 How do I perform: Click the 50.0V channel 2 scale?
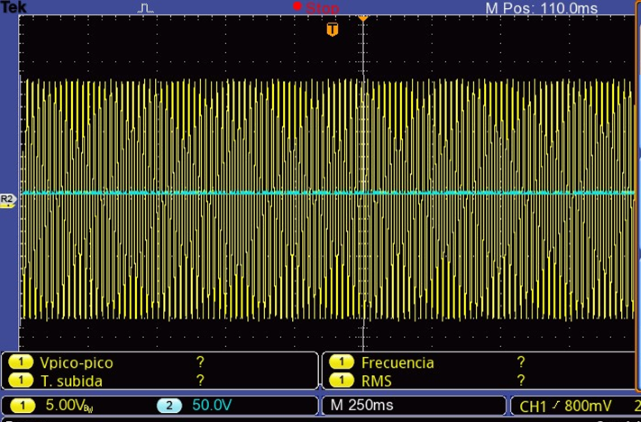pos(212,405)
